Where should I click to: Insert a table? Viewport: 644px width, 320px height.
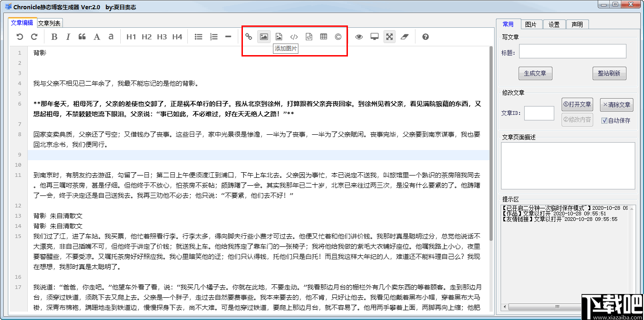(323, 37)
